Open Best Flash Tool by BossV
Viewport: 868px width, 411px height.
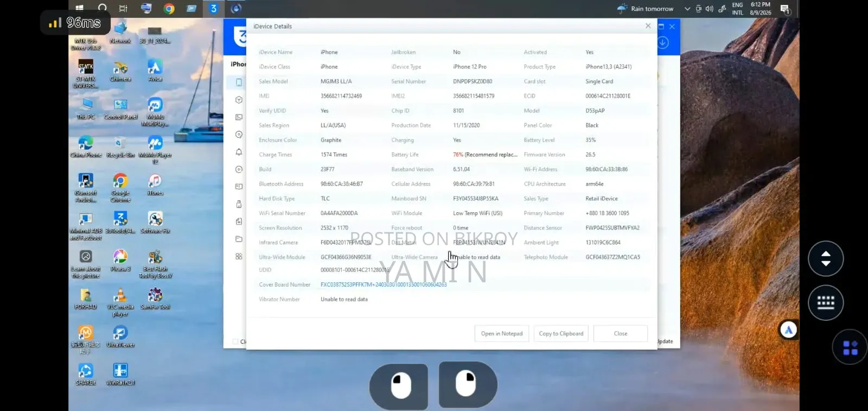pyautogui.click(x=155, y=264)
